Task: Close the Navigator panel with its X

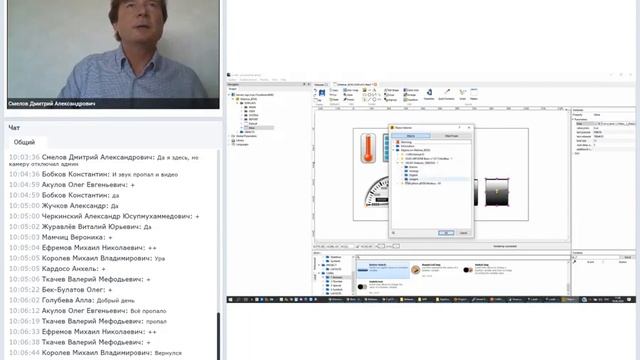Action: pyautogui.click(x=309, y=84)
